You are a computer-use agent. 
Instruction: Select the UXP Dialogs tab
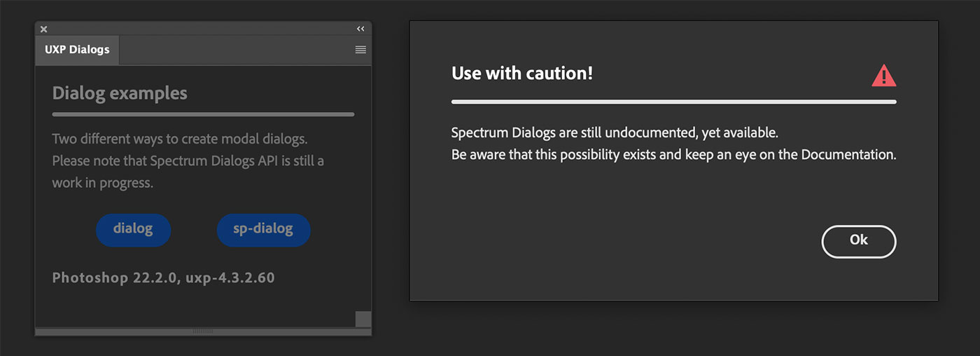[77, 50]
